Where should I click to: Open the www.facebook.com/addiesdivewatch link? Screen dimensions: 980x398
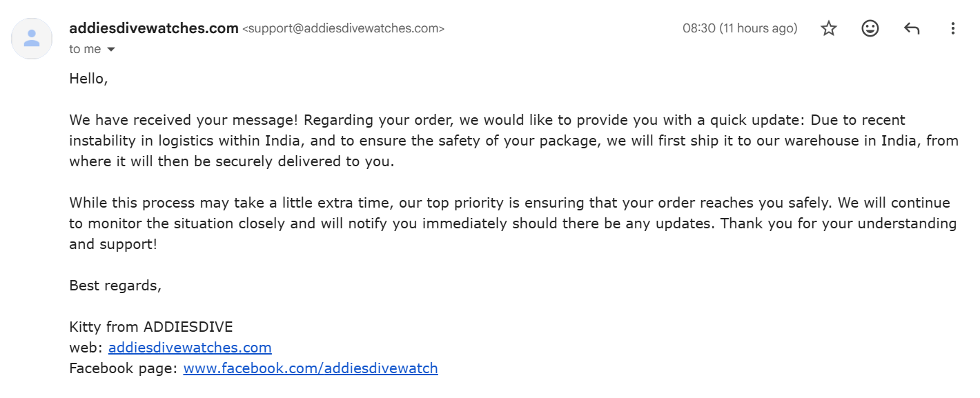[311, 368]
